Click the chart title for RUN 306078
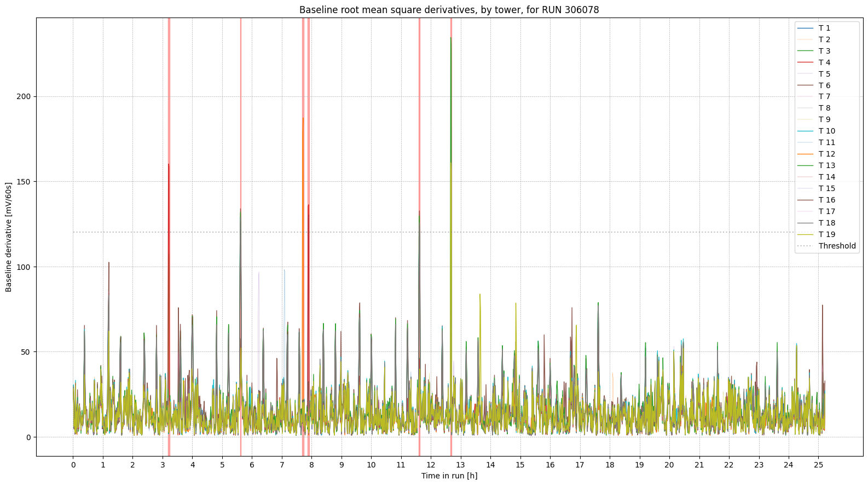 [x=449, y=10]
